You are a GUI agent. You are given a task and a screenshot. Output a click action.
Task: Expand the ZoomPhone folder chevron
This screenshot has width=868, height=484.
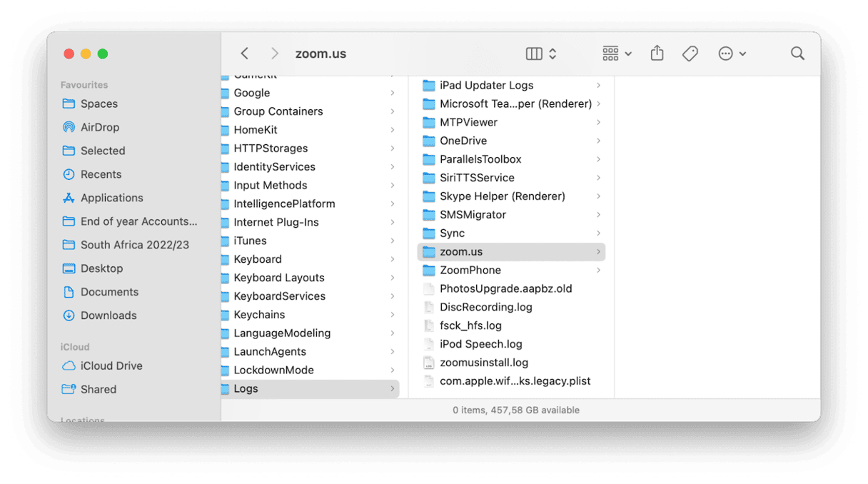click(x=598, y=270)
